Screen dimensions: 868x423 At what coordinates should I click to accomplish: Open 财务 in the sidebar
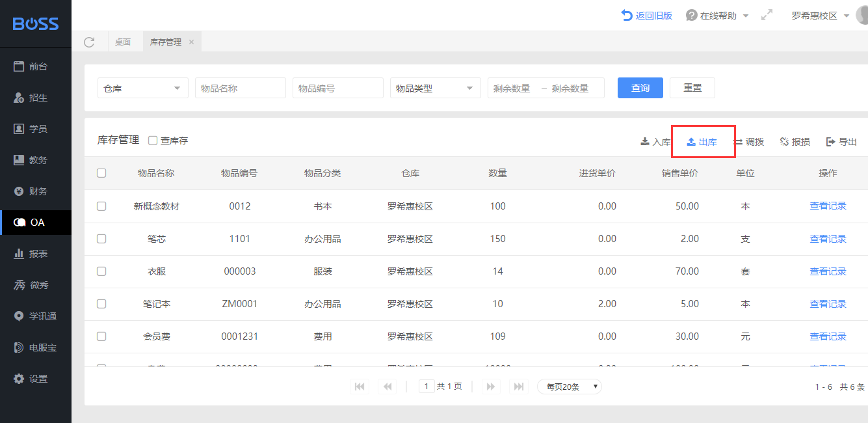pyautogui.click(x=36, y=191)
